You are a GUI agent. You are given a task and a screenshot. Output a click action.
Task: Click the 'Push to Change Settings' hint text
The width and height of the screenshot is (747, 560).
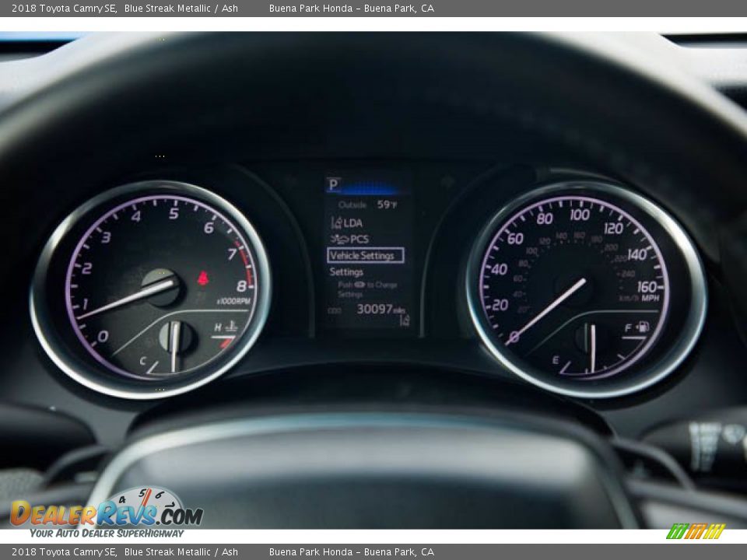[366, 289]
